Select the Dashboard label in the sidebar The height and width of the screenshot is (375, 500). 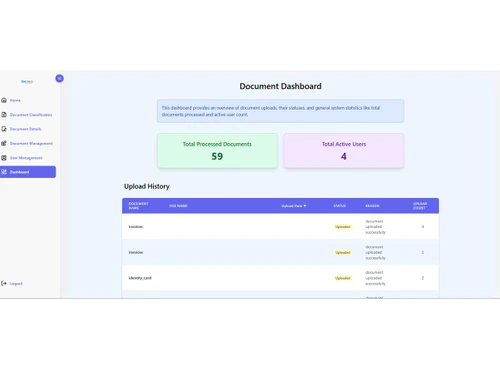pos(19,172)
